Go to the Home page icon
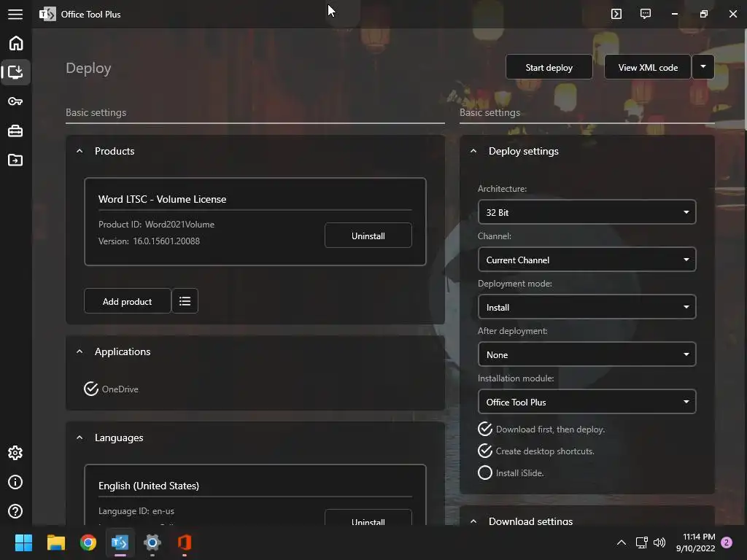 click(x=16, y=43)
